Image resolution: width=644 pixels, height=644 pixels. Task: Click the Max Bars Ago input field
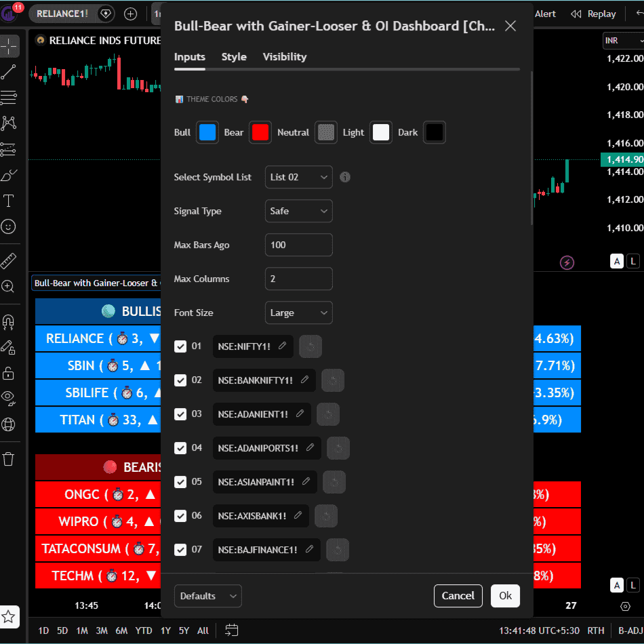[298, 245]
